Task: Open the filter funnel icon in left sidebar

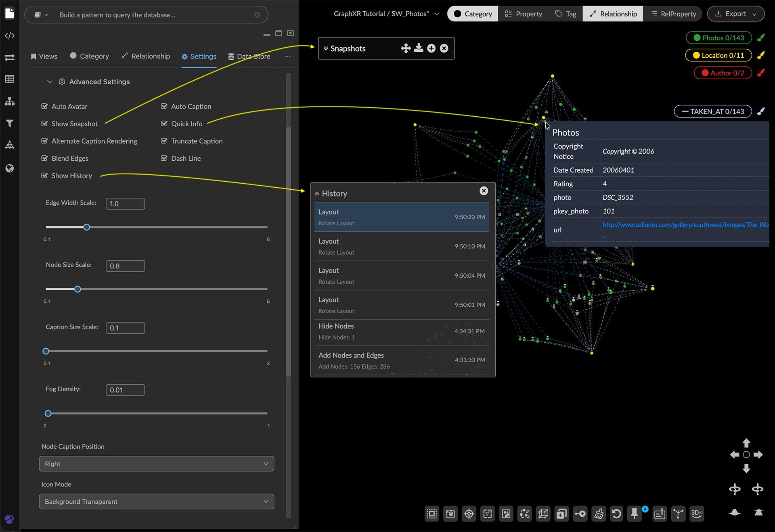Action: [10, 124]
